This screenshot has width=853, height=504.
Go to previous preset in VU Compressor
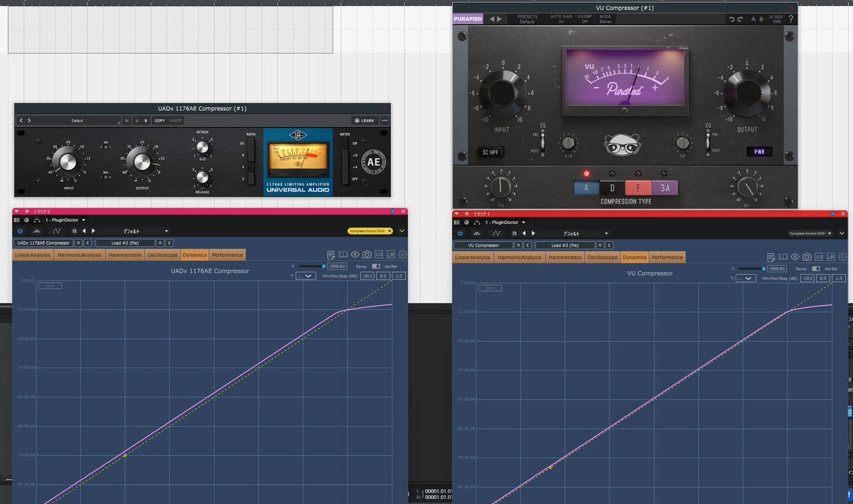(492, 19)
